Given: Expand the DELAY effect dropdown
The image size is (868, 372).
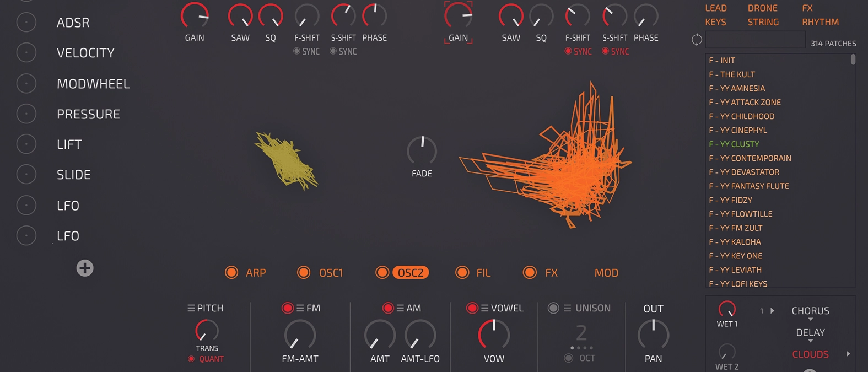Looking at the screenshot, I should pos(811,341).
